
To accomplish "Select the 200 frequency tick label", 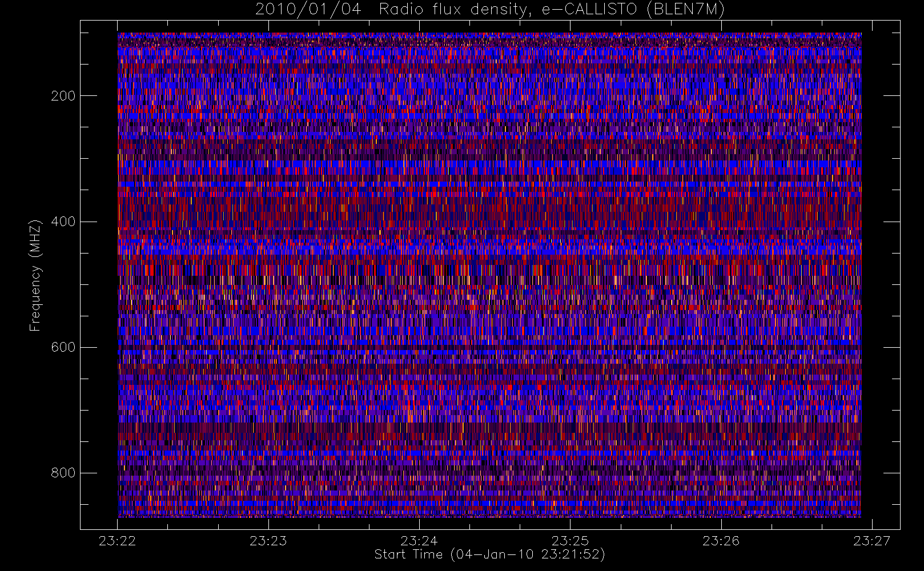I will 63,96.
